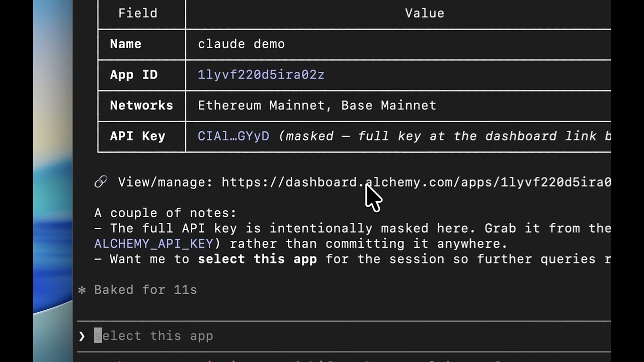This screenshot has height=362, width=644.
Task: Click the Networks row label
Action: (141, 106)
